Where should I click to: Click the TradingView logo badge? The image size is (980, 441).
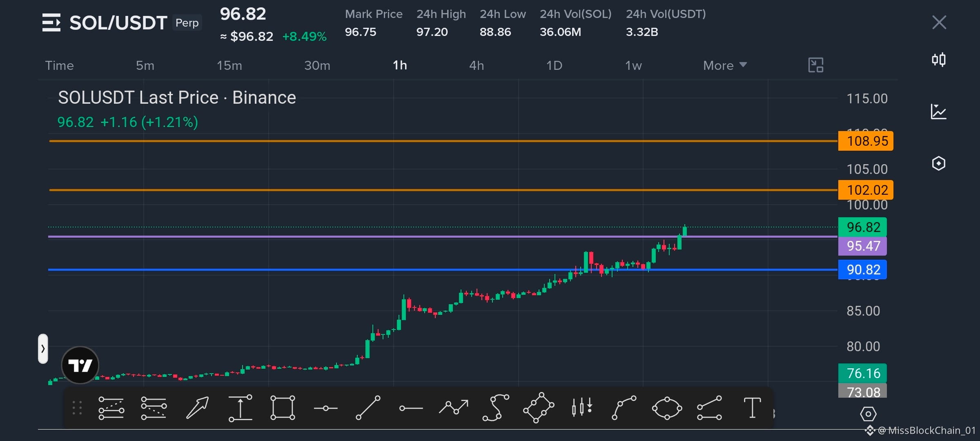[x=80, y=365]
